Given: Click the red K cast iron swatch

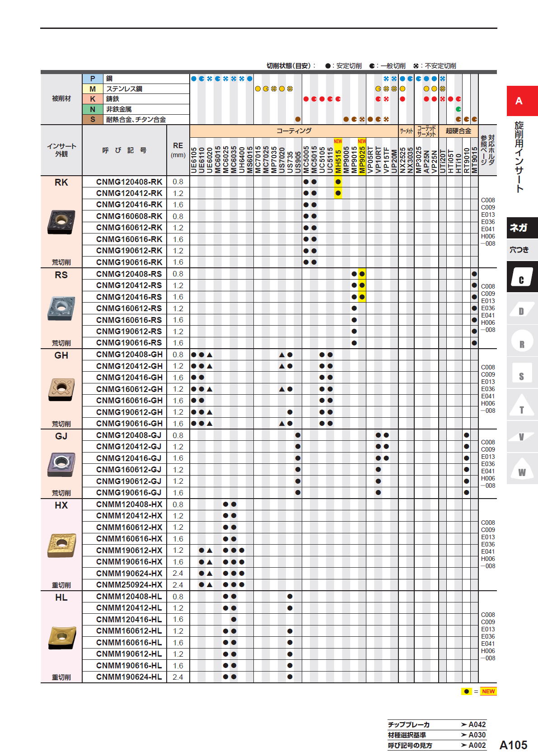Looking at the screenshot, I should 93,99.
